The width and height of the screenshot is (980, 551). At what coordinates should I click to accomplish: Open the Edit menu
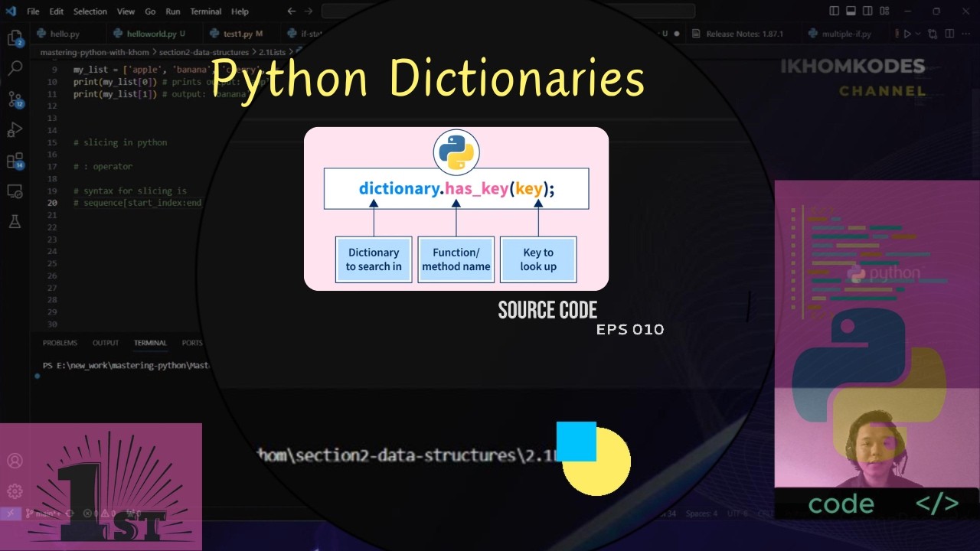(57, 11)
